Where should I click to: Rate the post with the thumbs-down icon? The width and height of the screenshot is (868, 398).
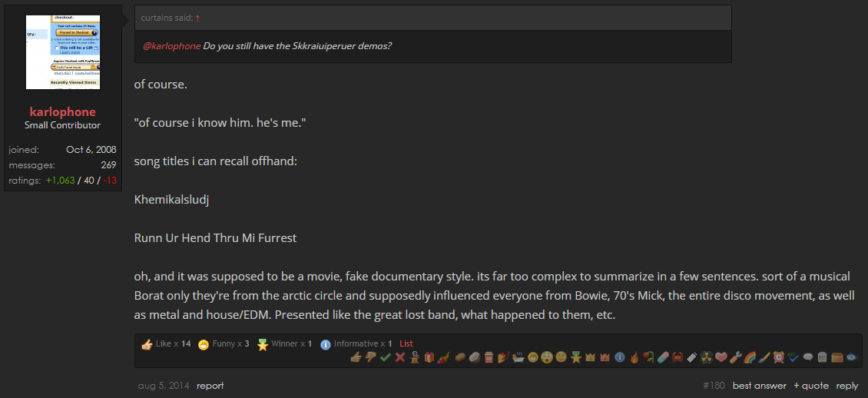tap(370, 357)
